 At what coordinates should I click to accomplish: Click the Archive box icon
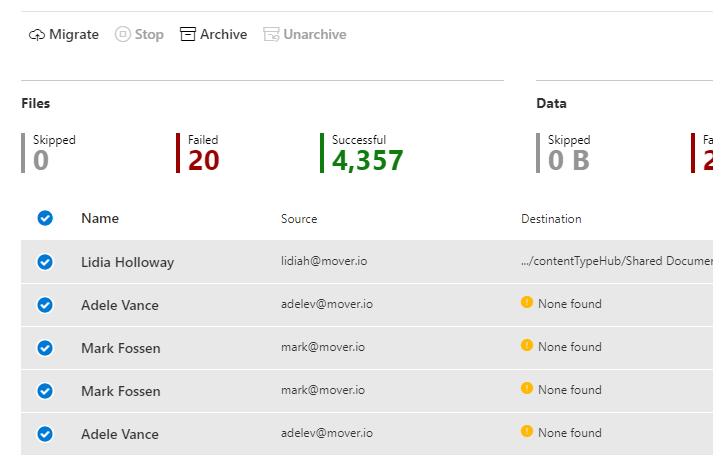[x=188, y=35]
